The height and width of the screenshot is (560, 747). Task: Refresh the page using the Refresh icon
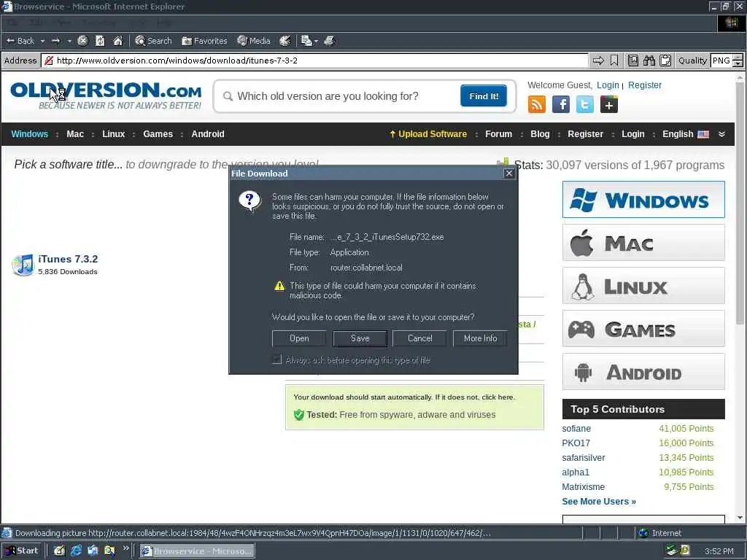[100, 41]
